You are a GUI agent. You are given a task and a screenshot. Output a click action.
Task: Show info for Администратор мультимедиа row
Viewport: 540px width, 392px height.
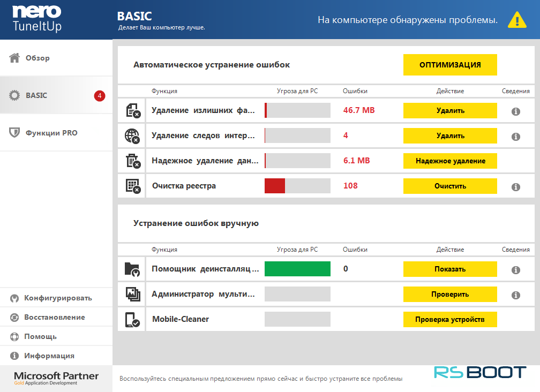coord(515,295)
